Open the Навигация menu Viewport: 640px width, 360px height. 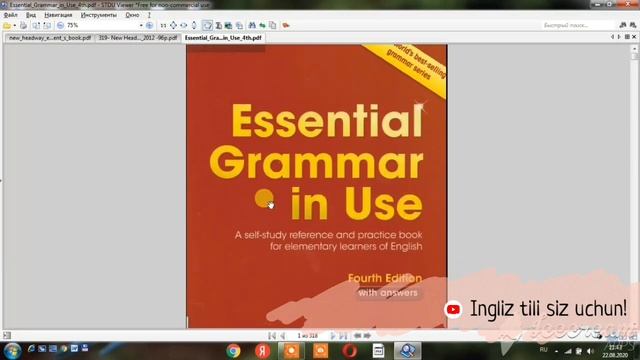tap(58, 15)
